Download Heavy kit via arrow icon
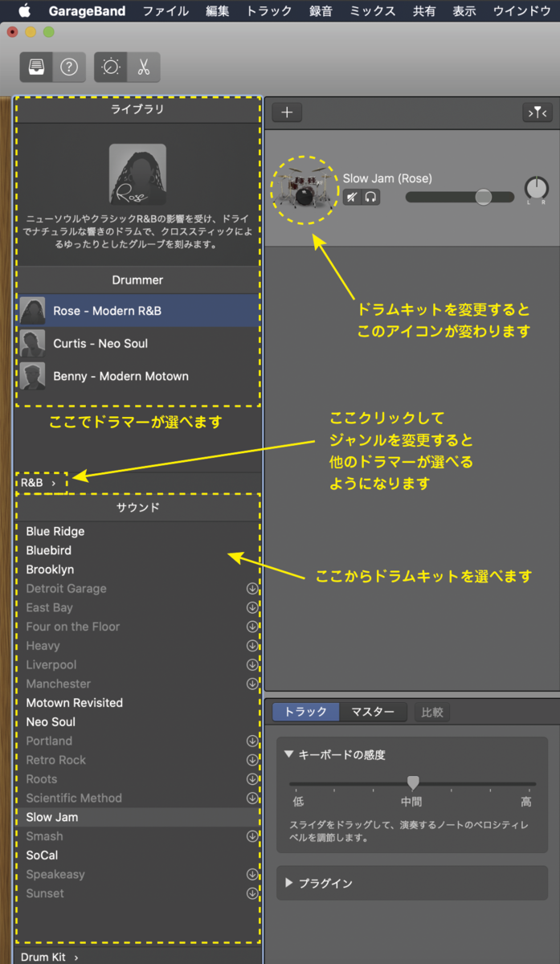Image resolution: width=560 pixels, height=964 pixels. 252,646
